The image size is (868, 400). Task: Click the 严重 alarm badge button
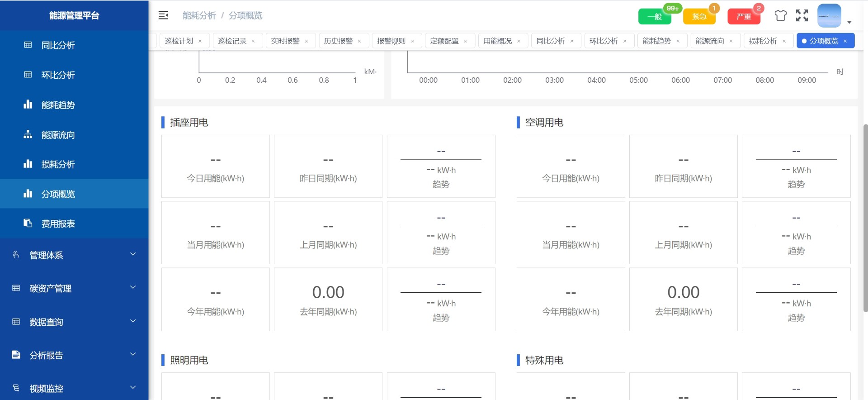743,17
